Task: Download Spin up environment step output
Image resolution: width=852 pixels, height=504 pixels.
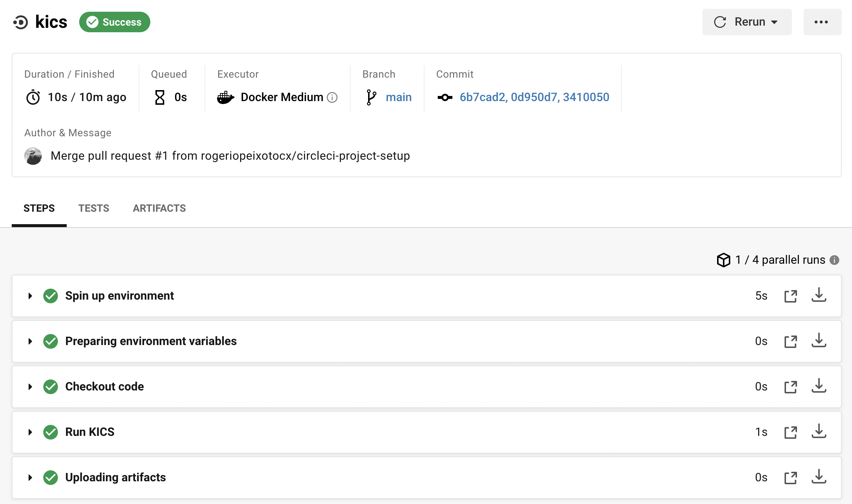Action: coord(819,295)
